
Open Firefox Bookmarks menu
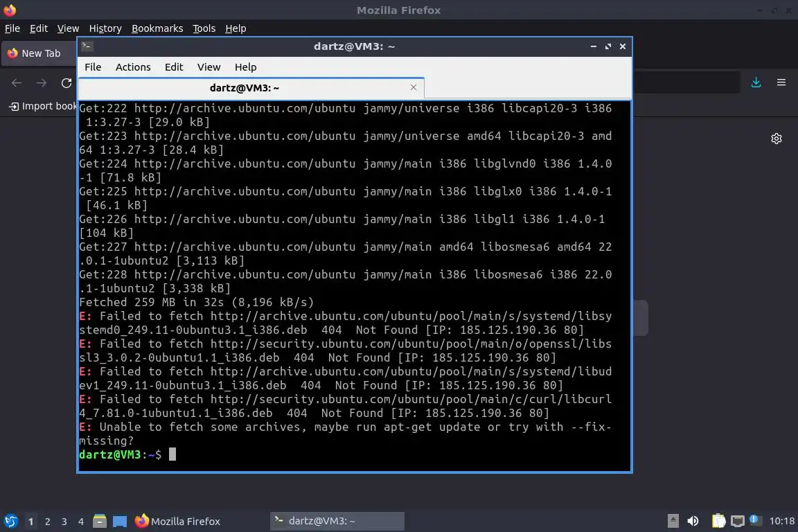[x=157, y=28]
